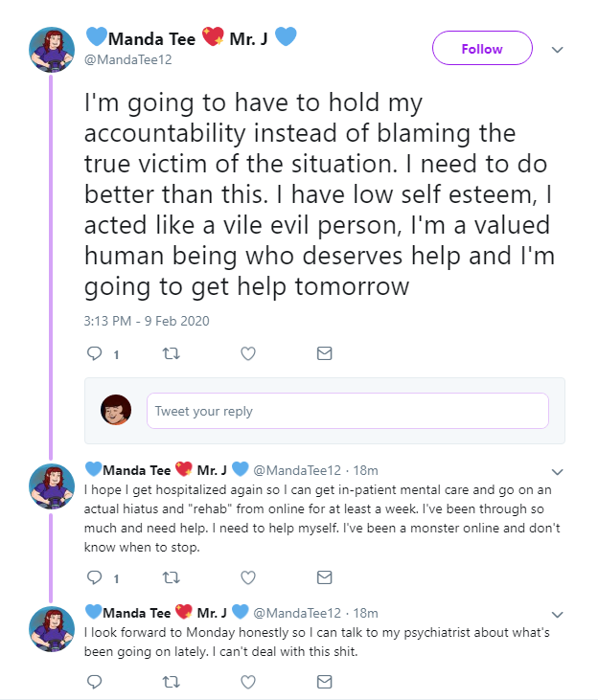Like the main tweet
598x700 pixels.
point(248,353)
